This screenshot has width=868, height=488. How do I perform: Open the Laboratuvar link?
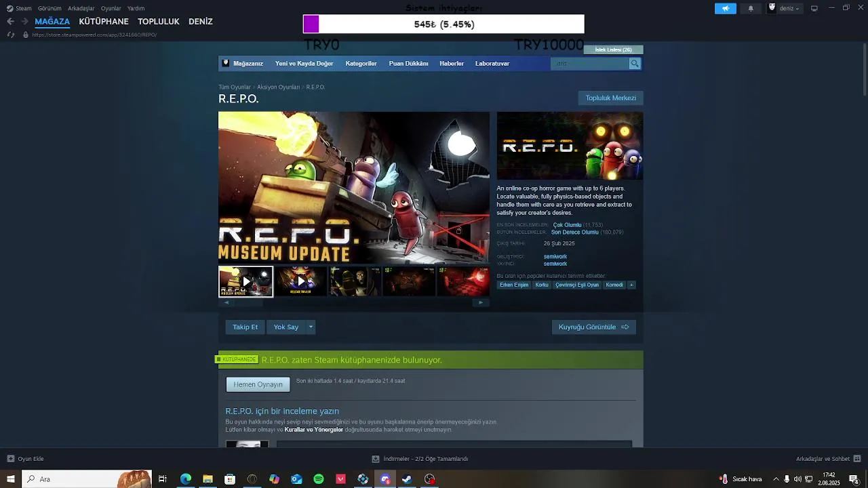tap(492, 63)
